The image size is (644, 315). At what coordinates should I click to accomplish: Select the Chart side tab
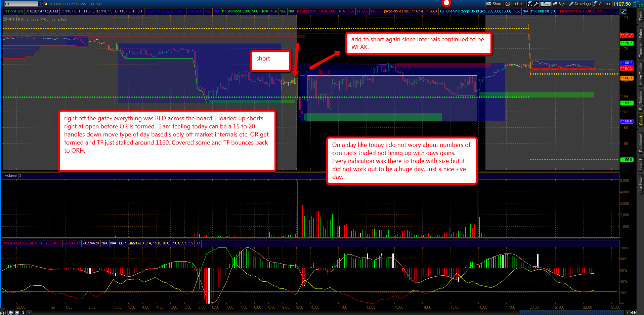tap(640, 120)
